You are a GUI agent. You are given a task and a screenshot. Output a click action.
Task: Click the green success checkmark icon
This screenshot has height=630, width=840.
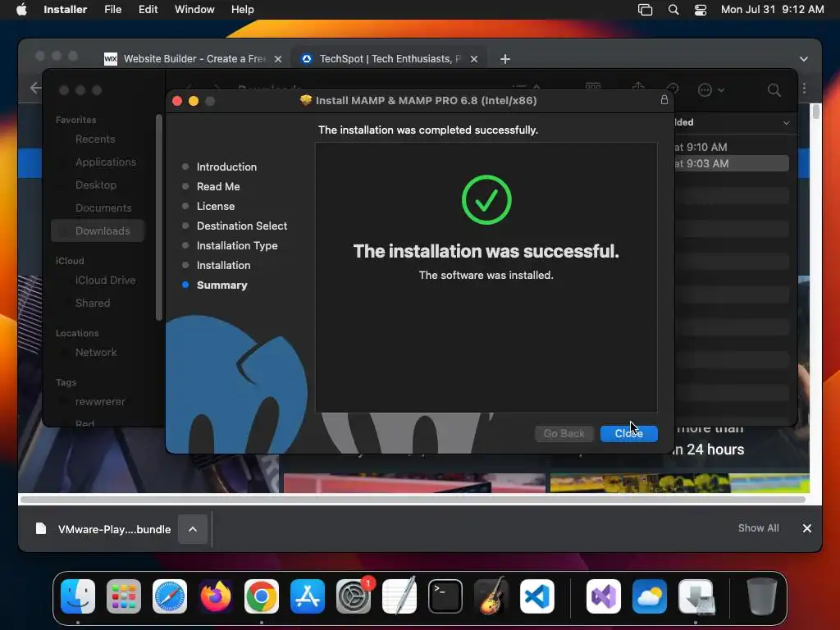pyautogui.click(x=486, y=200)
